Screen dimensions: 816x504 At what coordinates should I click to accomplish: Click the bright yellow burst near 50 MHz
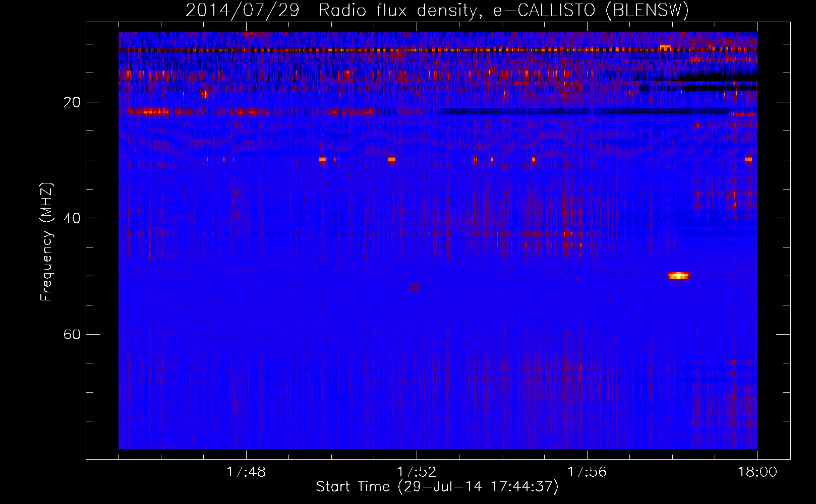pyautogui.click(x=678, y=276)
